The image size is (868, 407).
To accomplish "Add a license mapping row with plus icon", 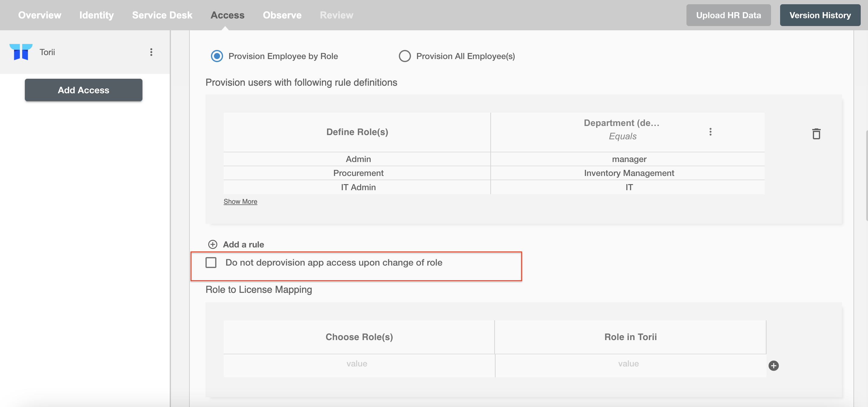I will pos(773,366).
